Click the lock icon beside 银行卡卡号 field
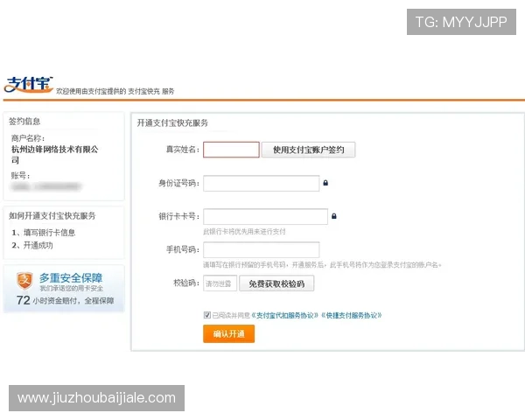525x420 pixels. point(334,216)
